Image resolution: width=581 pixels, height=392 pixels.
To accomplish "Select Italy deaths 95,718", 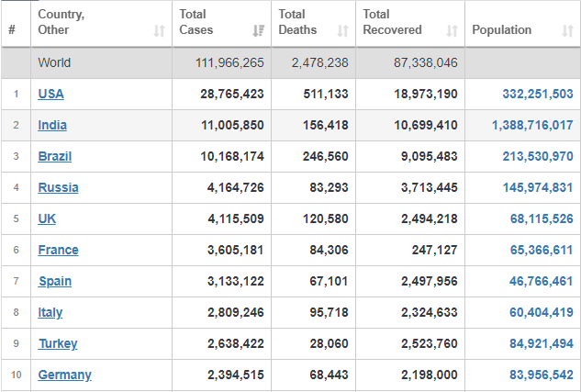I will tap(329, 312).
